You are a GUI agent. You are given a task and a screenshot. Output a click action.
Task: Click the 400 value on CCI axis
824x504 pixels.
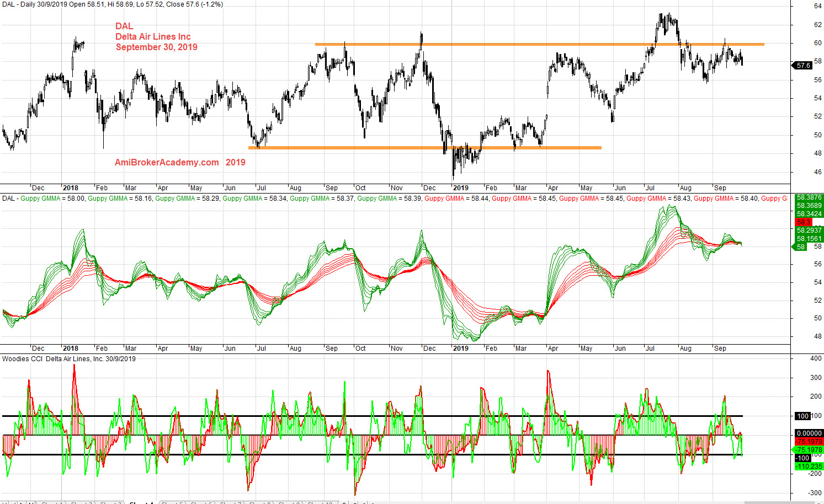pos(816,359)
